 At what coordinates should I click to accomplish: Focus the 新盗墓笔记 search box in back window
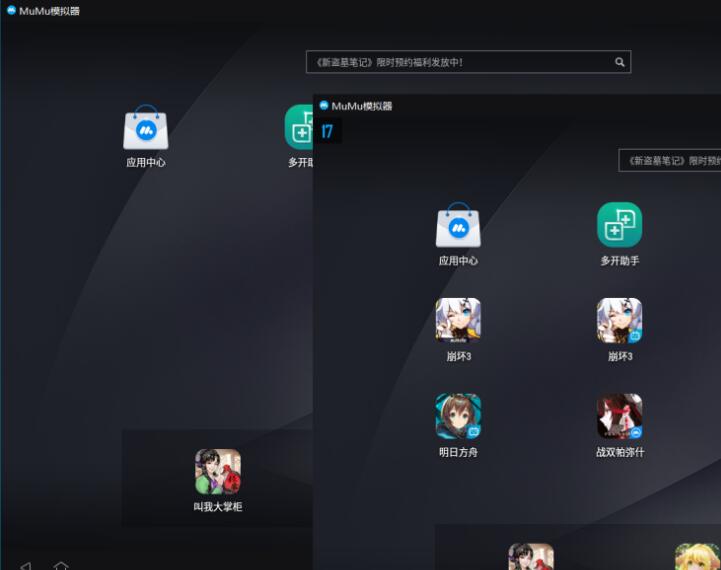pyautogui.click(x=468, y=62)
